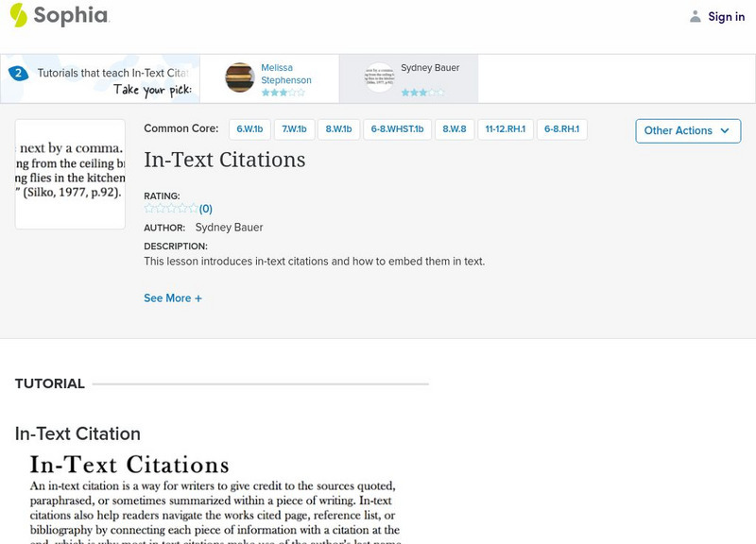The height and width of the screenshot is (544, 756).
Task: Click the 'Common Core:' label
Action: [181, 128]
